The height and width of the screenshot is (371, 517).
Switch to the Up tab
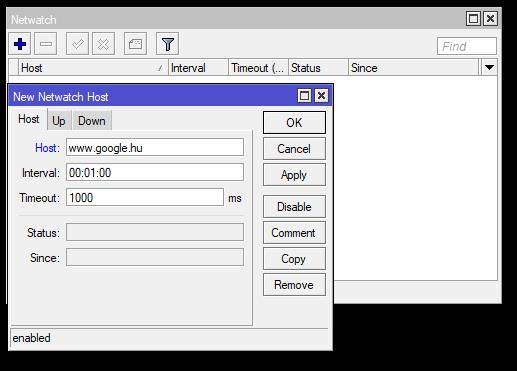coord(59,121)
